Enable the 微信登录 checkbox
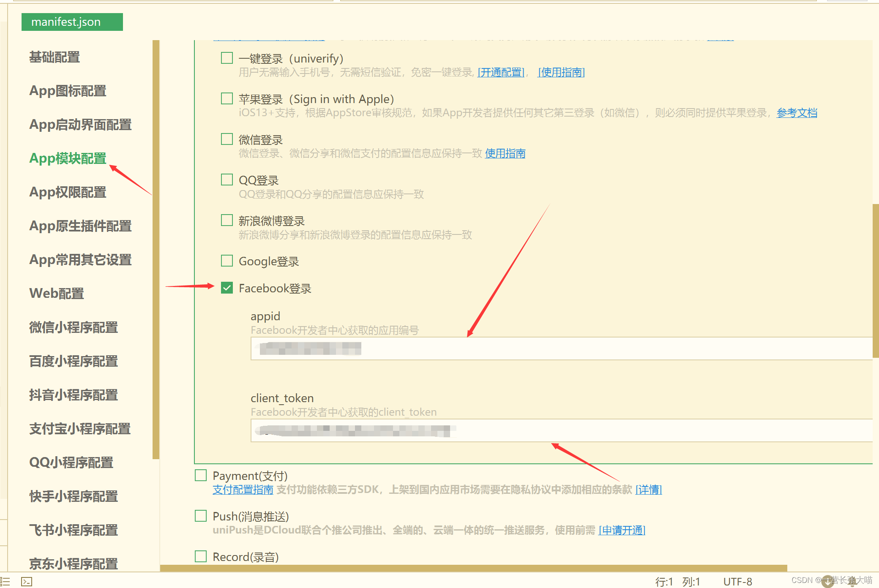Image resolution: width=879 pixels, height=588 pixels. [x=227, y=139]
